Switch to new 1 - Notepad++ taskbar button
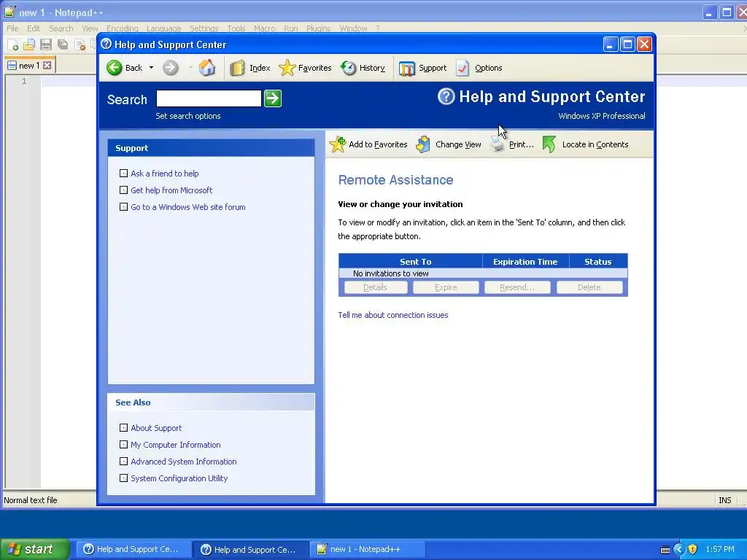Viewport: 747px width, 560px height. click(366, 549)
